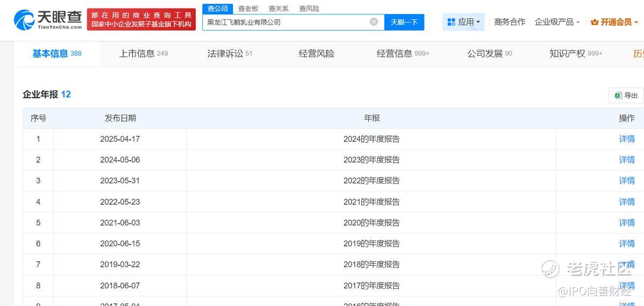Switch to the 上市信息 tab

coord(143,54)
